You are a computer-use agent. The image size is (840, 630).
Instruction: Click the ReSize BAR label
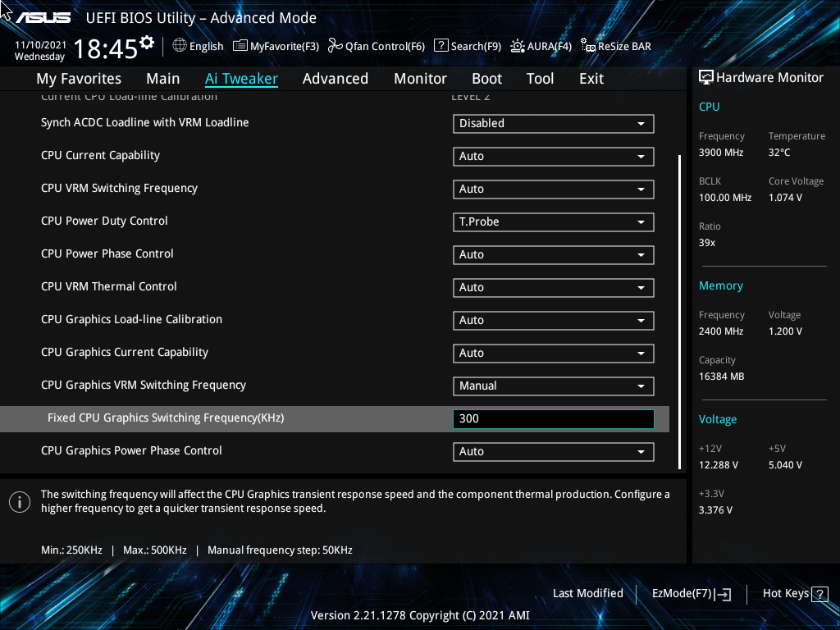(624, 46)
